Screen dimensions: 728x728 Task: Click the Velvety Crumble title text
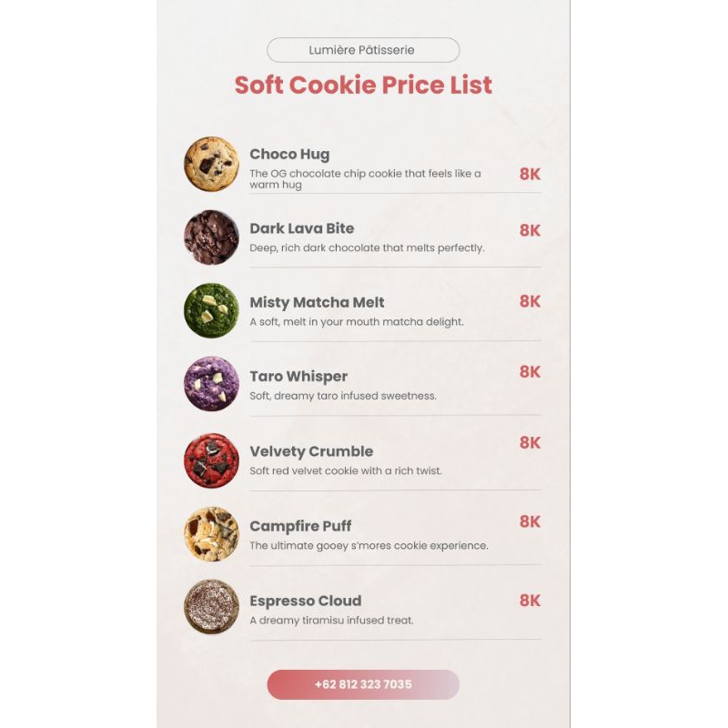[311, 451]
